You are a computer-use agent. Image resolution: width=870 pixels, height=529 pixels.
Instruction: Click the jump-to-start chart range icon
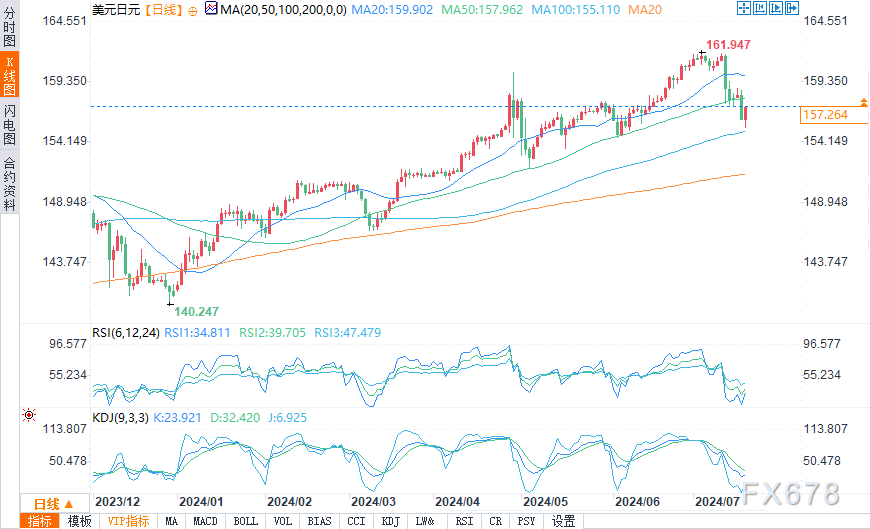click(x=760, y=8)
